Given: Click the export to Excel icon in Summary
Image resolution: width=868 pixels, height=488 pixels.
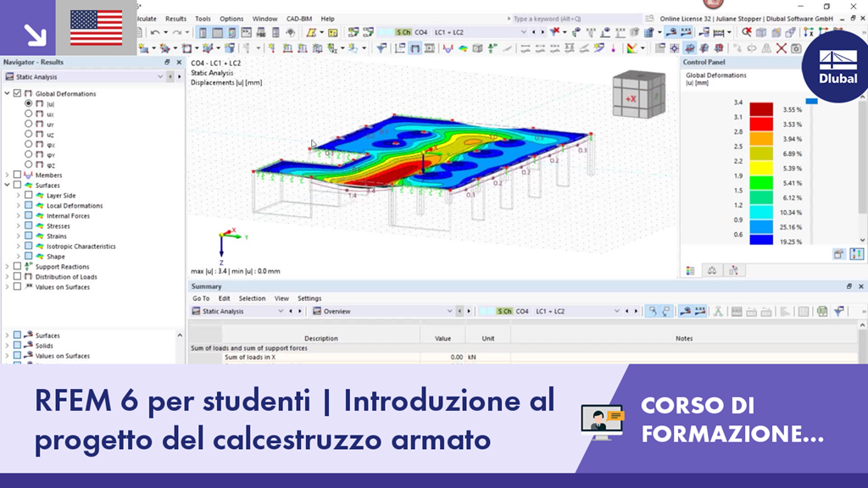Looking at the screenshot, I should (822, 312).
